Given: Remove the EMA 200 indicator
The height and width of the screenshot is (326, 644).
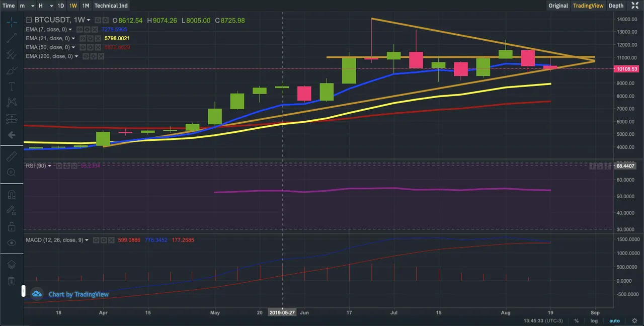Looking at the screenshot, I should (x=101, y=56).
